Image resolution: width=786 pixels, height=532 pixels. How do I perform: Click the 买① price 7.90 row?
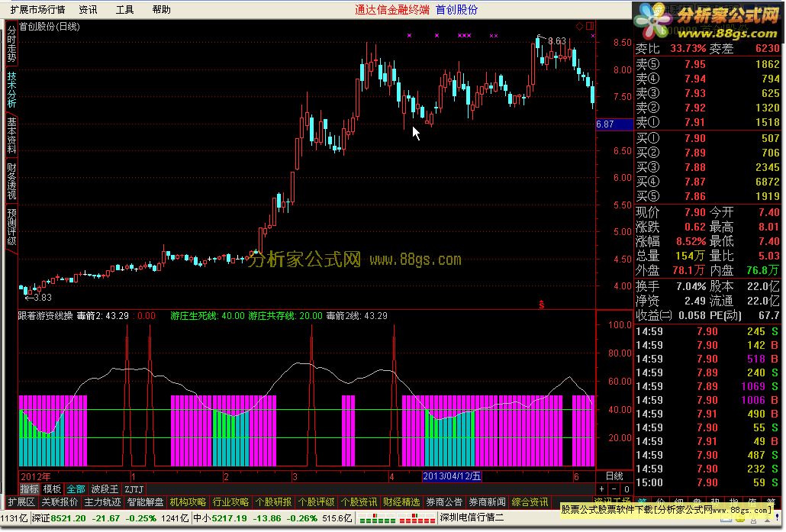click(707, 138)
